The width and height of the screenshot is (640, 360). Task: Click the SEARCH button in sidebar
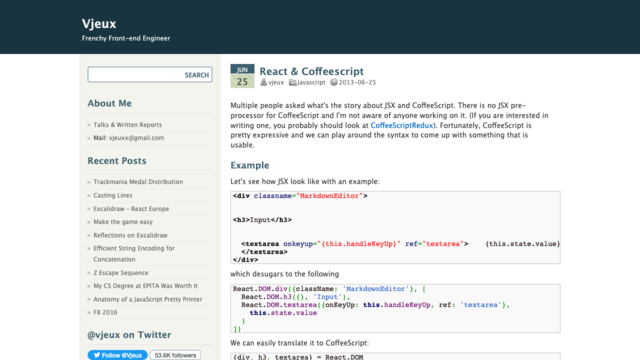pos(196,75)
